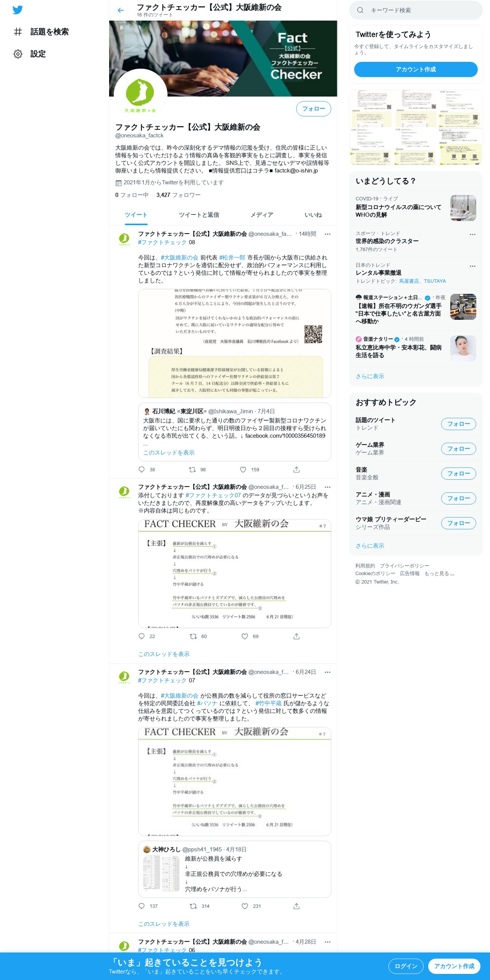The image size is (490, 980).
Task: Open the 0 フォロー中 list
Action: point(132,195)
